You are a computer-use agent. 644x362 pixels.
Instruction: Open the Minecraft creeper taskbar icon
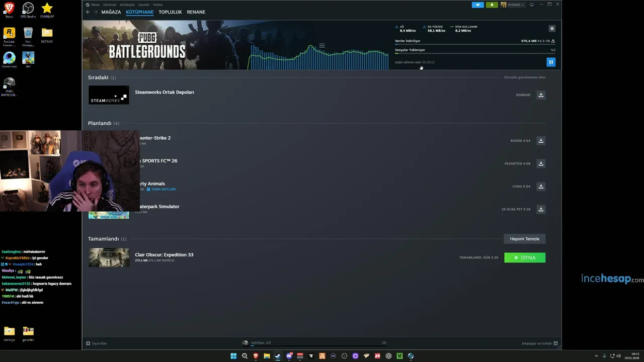point(399,356)
